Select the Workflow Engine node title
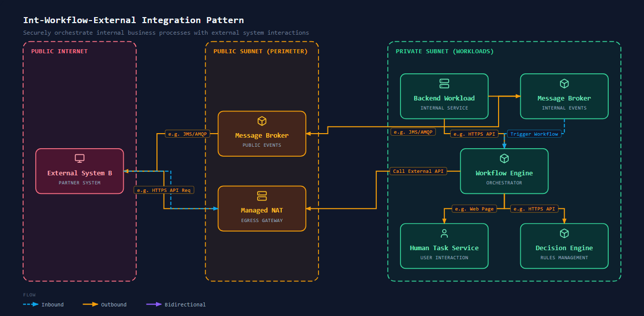Image resolution: width=644 pixels, height=316 pixels. click(504, 173)
